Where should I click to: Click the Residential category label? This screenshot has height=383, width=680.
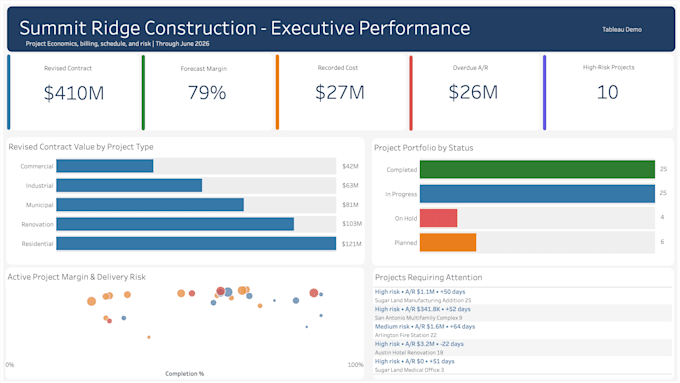click(x=37, y=244)
